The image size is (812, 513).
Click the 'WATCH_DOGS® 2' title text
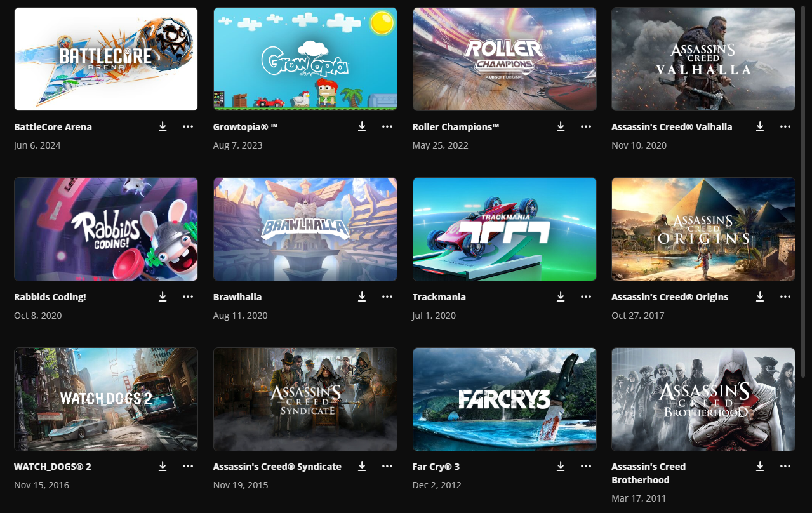point(53,467)
